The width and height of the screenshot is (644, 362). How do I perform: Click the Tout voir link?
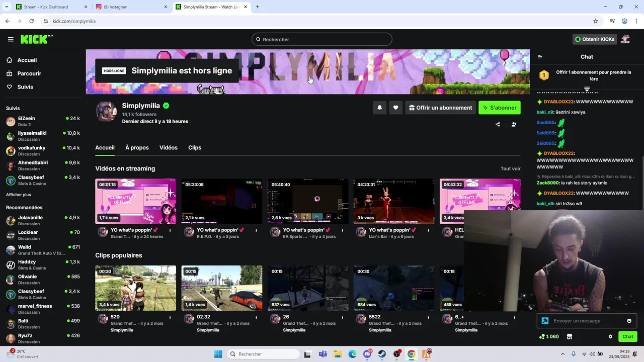510,169
